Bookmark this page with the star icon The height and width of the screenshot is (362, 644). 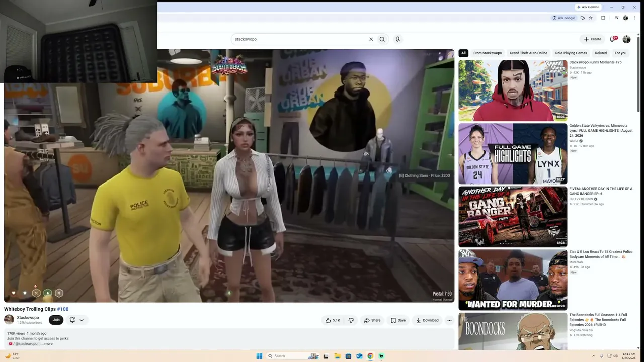[591, 18]
